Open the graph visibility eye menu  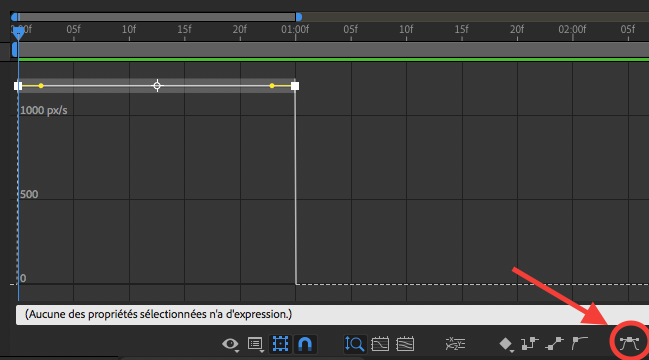pos(231,344)
